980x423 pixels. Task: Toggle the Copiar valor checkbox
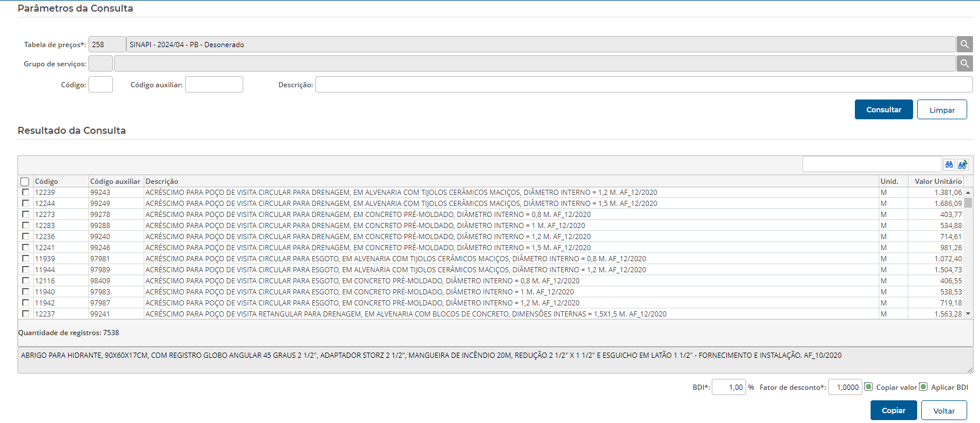pos(869,387)
